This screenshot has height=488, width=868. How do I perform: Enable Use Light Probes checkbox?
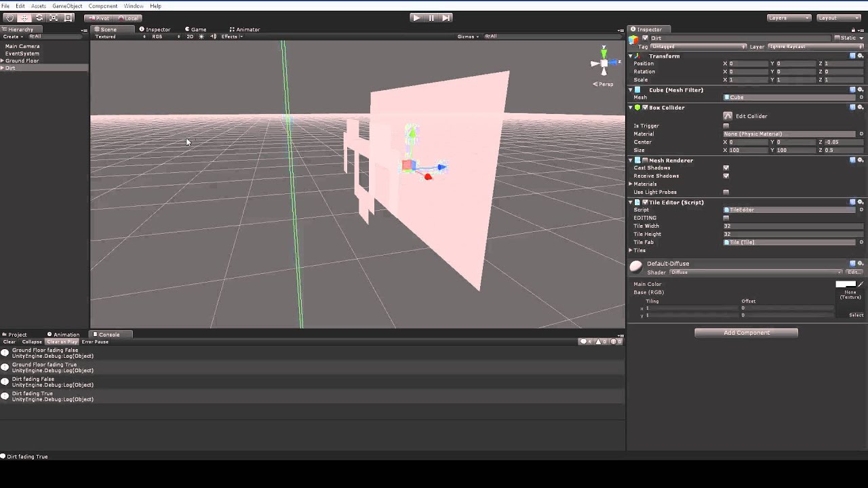coord(726,192)
